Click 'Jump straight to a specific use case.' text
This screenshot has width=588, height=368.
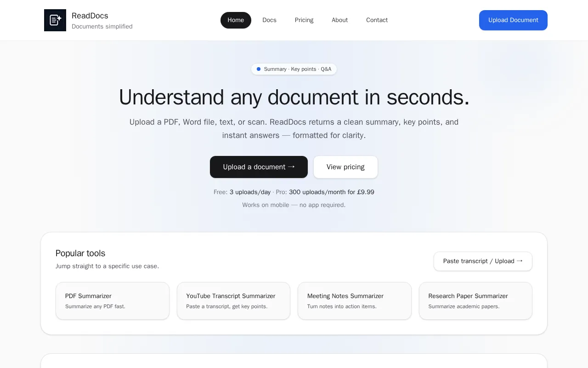(107, 266)
